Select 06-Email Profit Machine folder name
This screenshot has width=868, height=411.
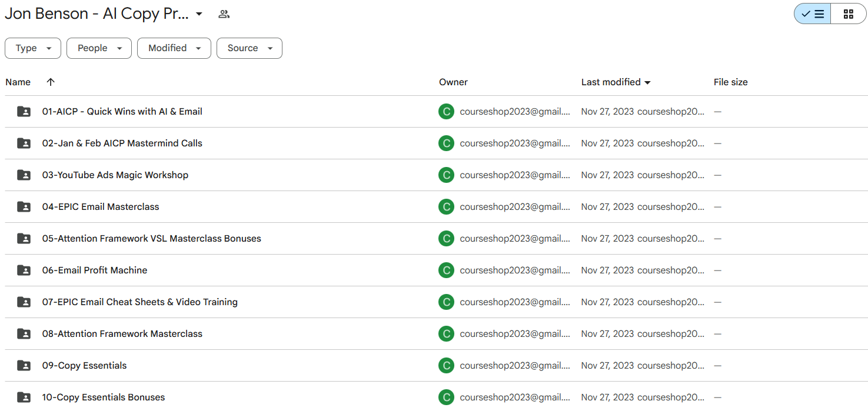pyautogui.click(x=95, y=270)
